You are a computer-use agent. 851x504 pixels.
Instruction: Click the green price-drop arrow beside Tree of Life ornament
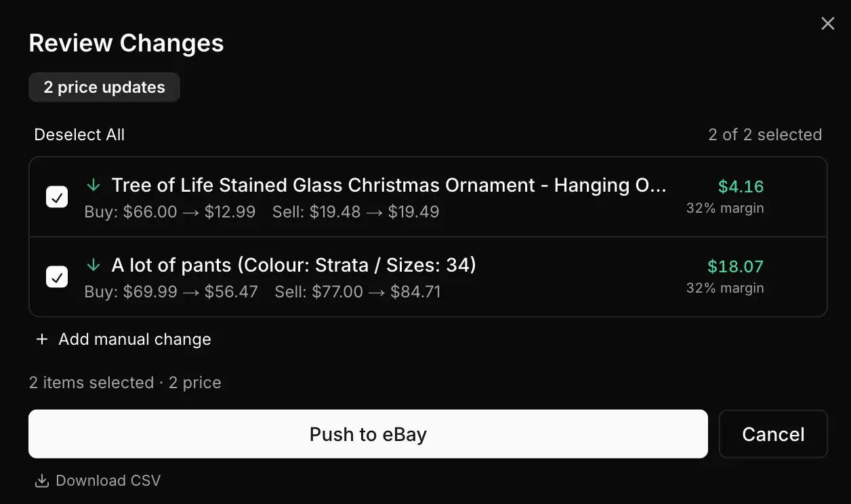coord(93,185)
